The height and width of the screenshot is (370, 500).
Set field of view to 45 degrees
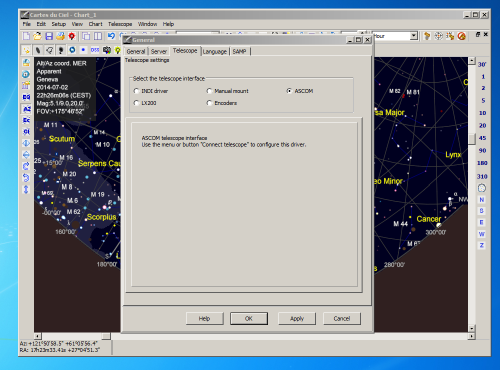482,138
